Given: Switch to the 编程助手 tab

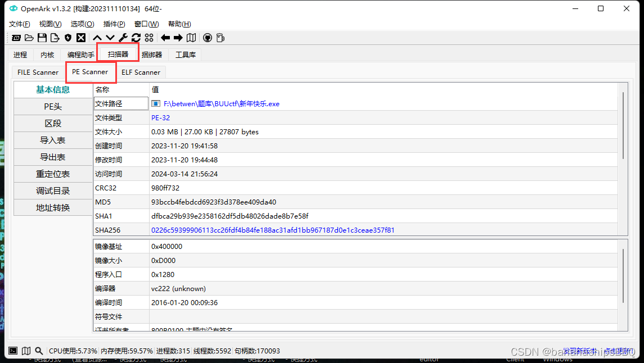Looking at the screenshot, I should tap(80, 55).
